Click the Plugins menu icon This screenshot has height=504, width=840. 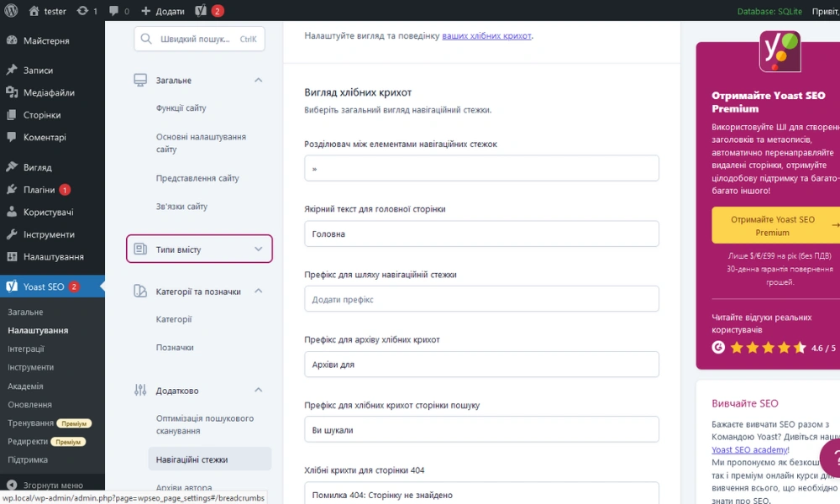(x=12, y=190)
